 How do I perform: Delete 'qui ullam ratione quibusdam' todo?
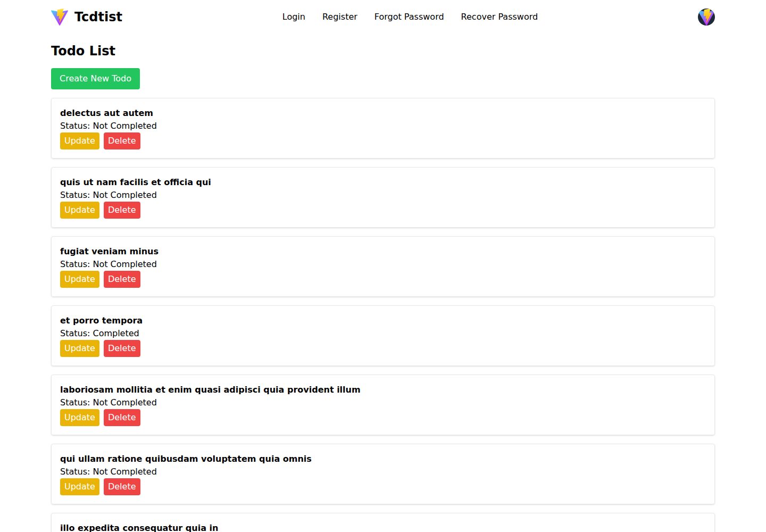pyautogui.click(x=122, y=487)
